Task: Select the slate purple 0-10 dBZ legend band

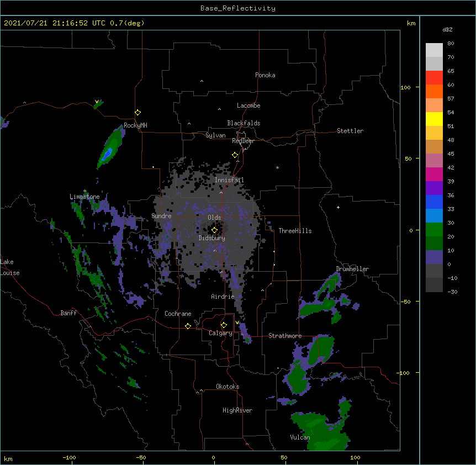Action: (x=434, y=257)
